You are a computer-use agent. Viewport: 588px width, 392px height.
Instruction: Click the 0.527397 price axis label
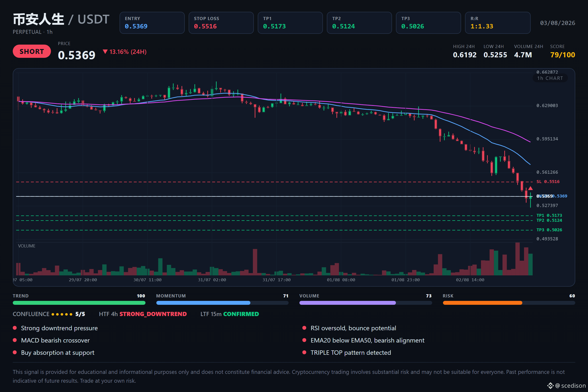click(547, 206)
